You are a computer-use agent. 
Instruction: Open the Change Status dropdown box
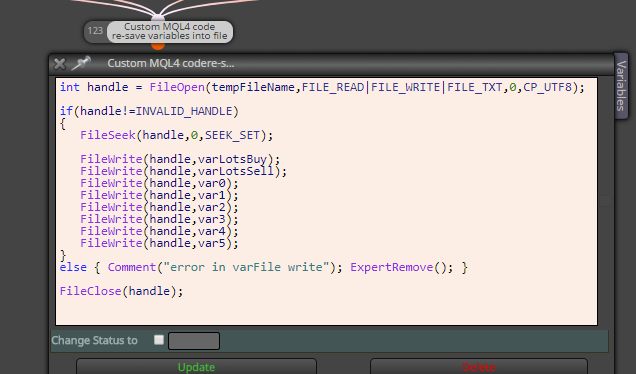point(194,341)
